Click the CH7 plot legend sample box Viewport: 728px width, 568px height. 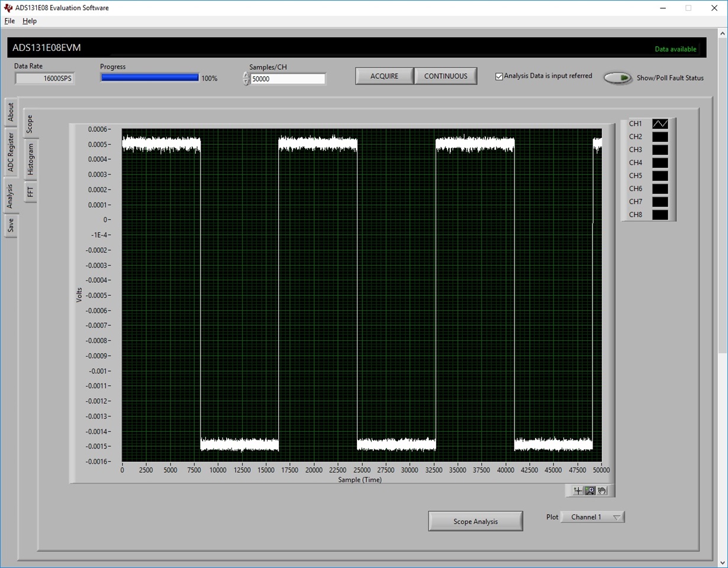pyautogui.click(x=660, y=202)
